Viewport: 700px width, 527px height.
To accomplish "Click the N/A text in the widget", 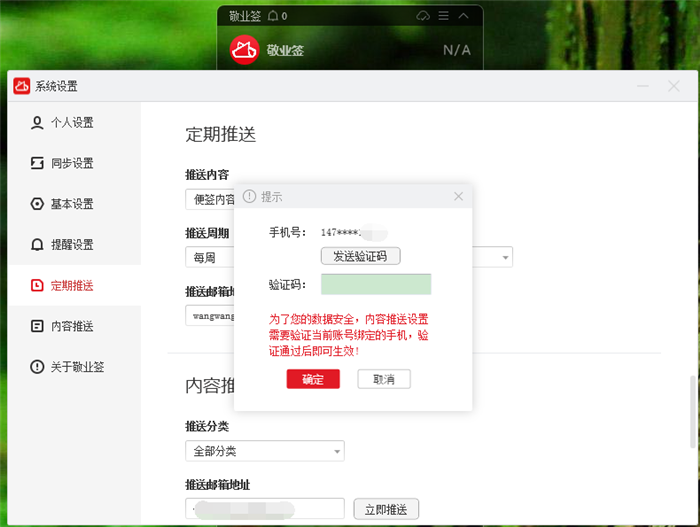I will (x=457, y=50).
